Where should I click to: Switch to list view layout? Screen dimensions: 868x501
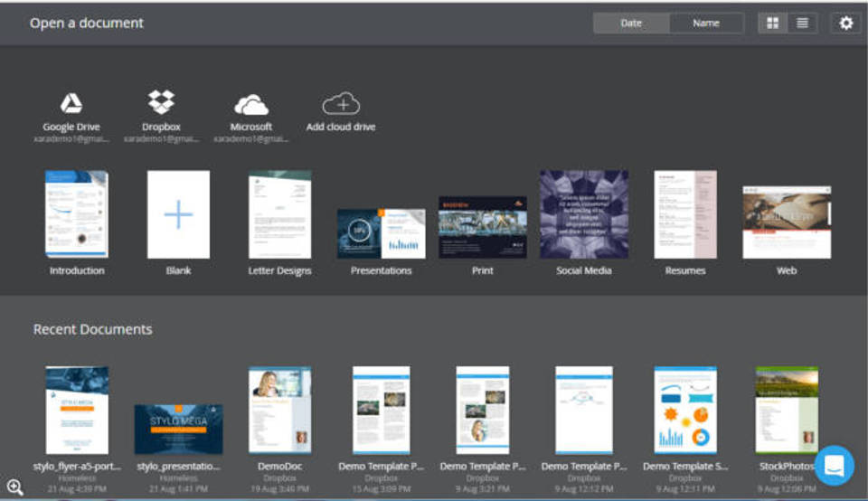(801, 24)
